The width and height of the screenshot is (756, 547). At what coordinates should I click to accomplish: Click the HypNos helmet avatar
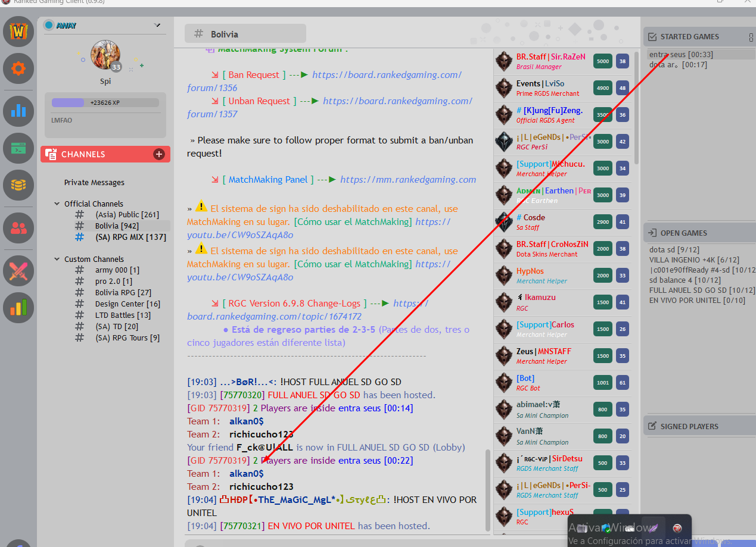coord(505,276)
